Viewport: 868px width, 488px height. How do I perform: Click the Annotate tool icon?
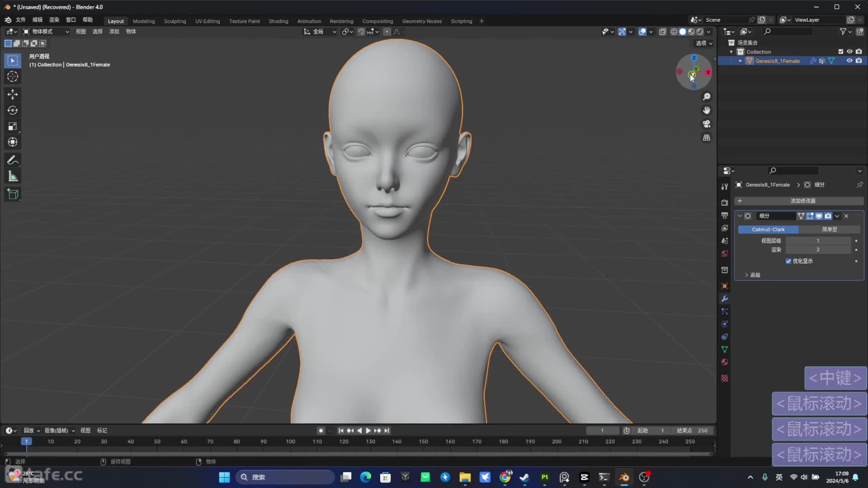tap(13, 160)
